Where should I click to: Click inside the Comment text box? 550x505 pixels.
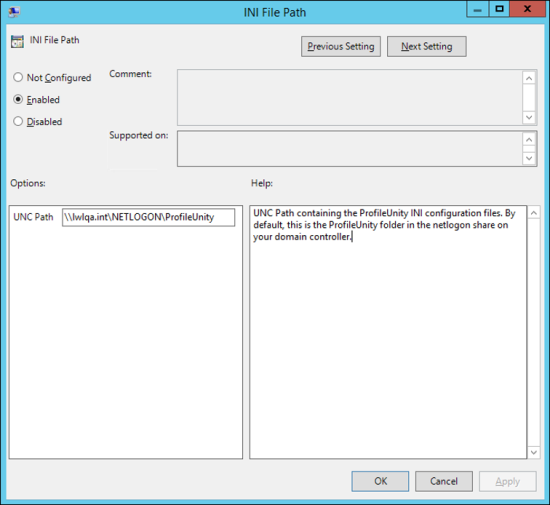[350, 97]
